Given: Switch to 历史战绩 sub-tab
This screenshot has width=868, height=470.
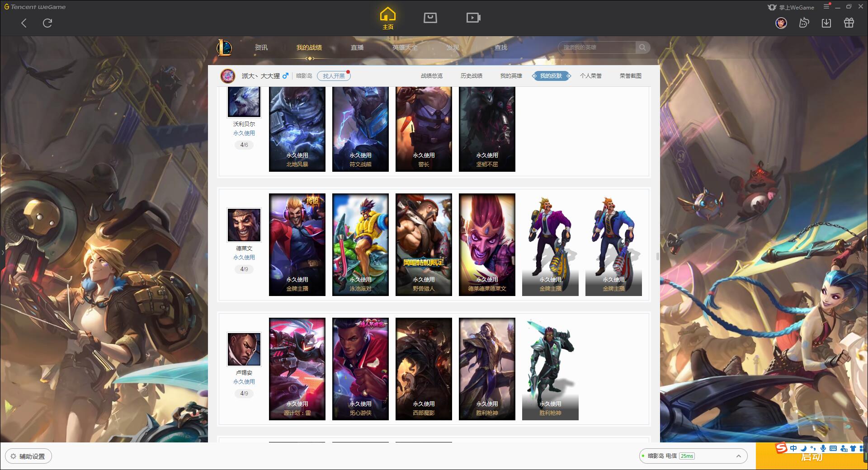Looking at the screenshot, I should [472, 76].
